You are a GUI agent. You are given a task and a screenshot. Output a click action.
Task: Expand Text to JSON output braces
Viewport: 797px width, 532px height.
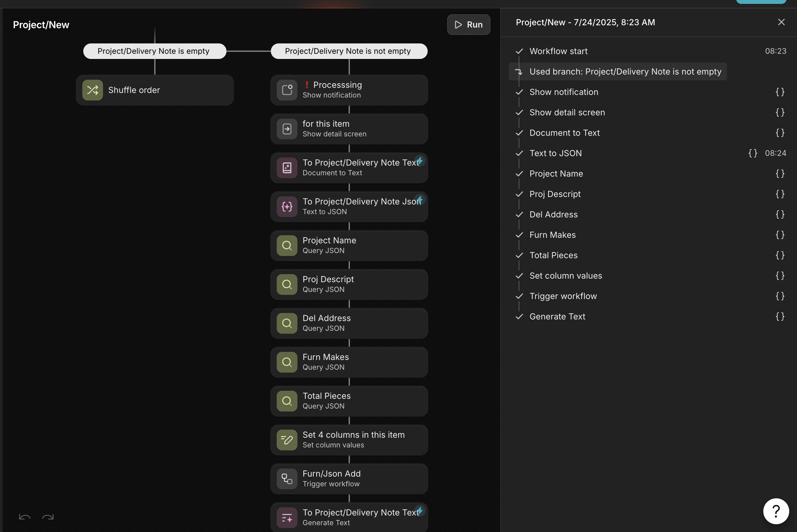click(753, 153)
